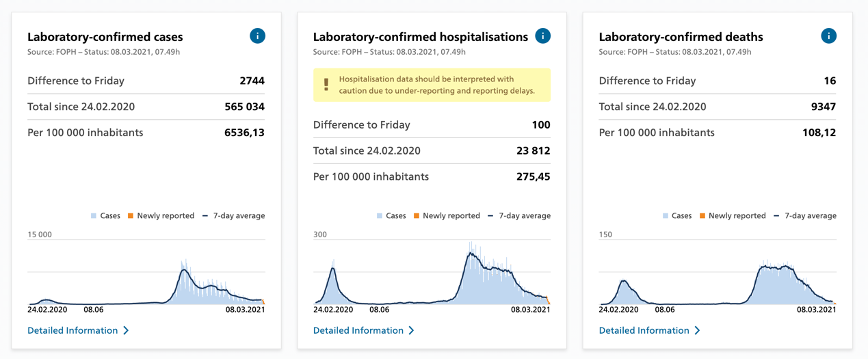Click the info icon on Laboratory-confirmed cases card
Viewport: 868px width, 359px height.
(257, 36)
